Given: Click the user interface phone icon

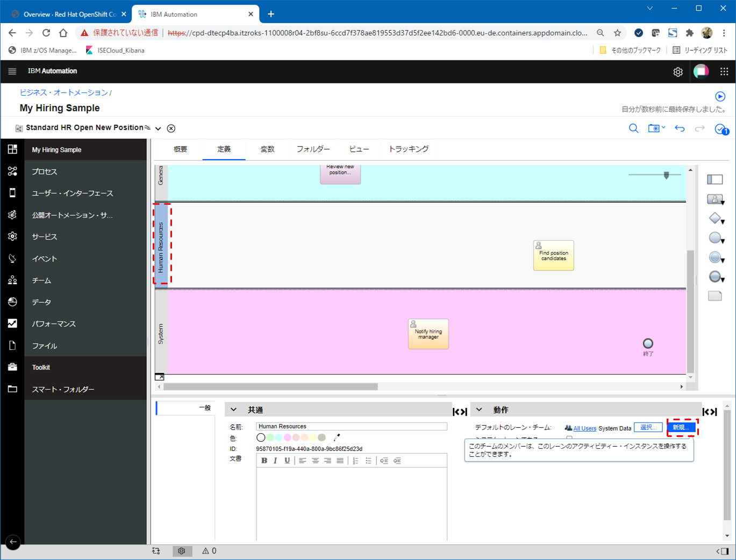Looking at the screenshot, I should (12, 193).
